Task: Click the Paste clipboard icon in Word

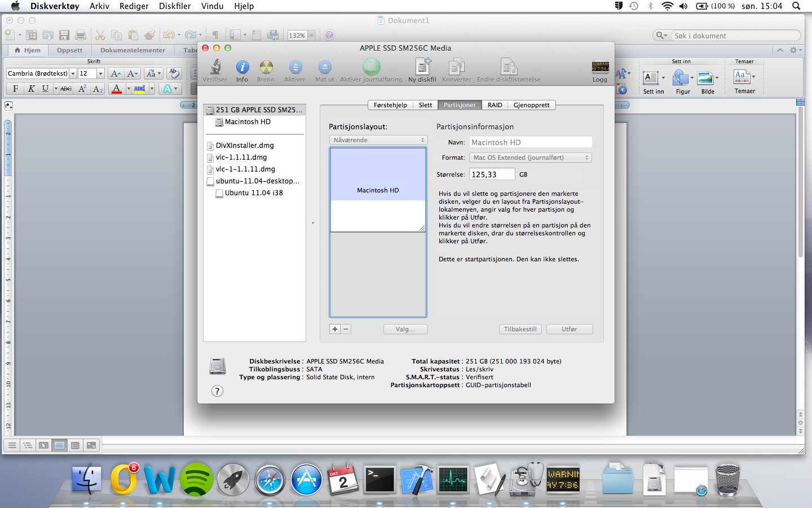Action: 133,35
